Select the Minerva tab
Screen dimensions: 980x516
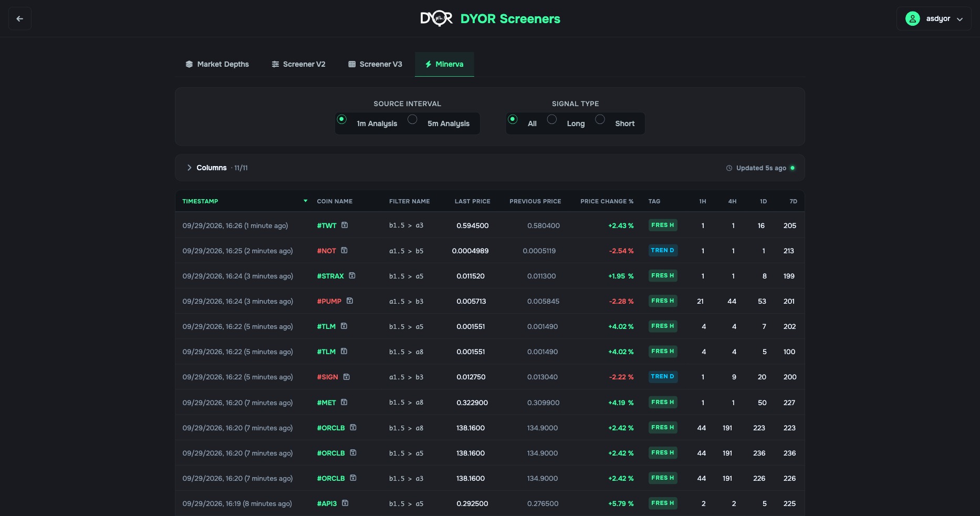click(x=444, y=64)
